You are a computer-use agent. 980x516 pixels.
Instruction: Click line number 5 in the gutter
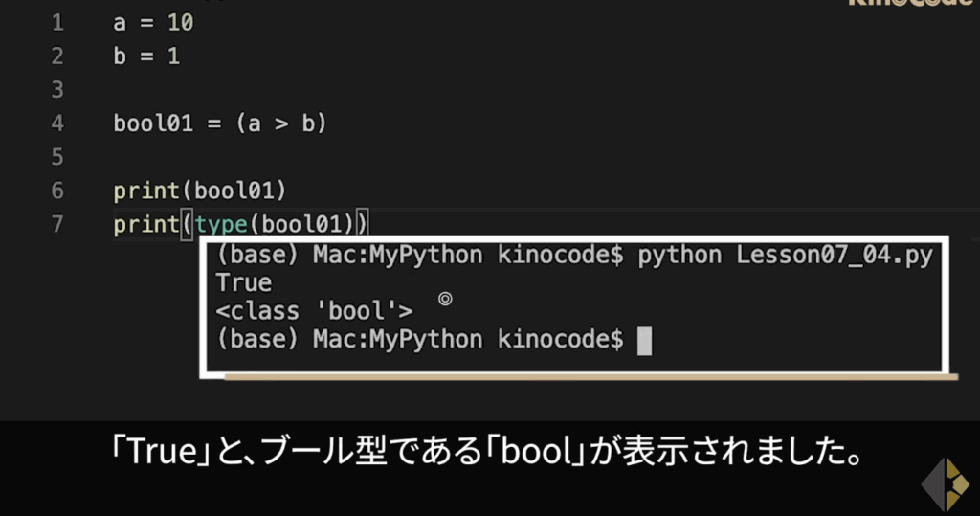tap(57, 157)
